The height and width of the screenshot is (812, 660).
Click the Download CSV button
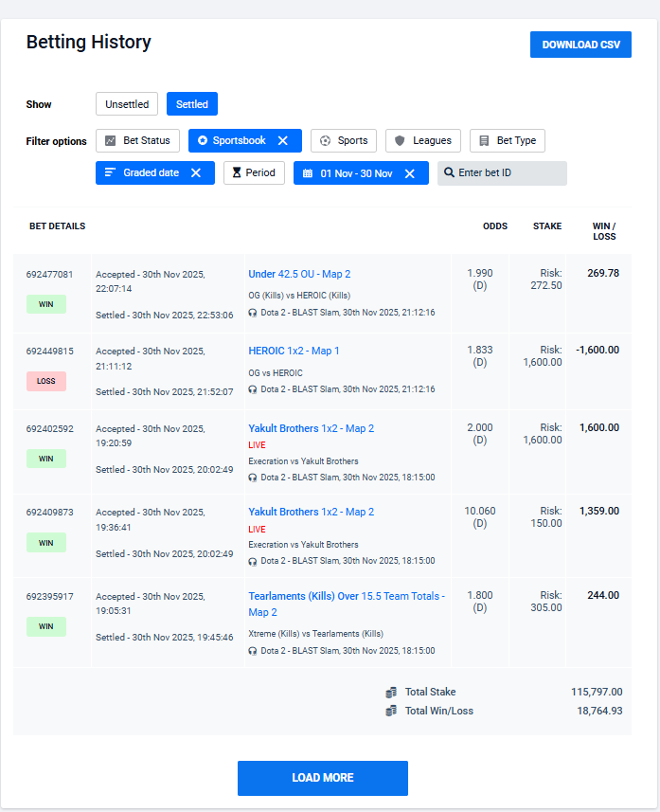[x=580, y=45]
